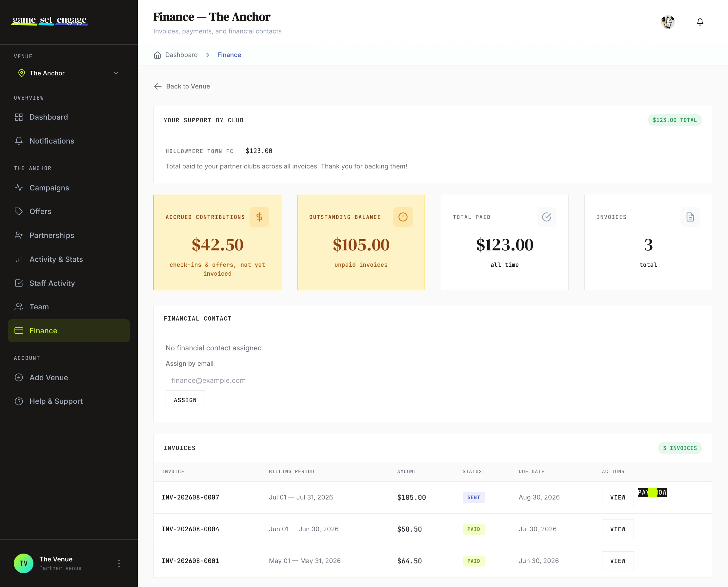The height and width of the screenshot is (587, 728).
Task: Open Activity & Stats in sidebar
Action: click(69, 259)
